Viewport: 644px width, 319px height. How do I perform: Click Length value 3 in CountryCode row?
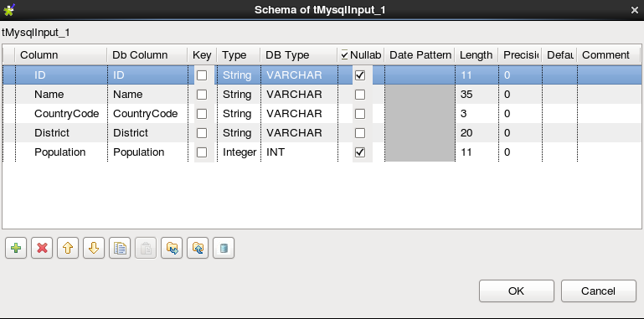[x=477, y=114]
